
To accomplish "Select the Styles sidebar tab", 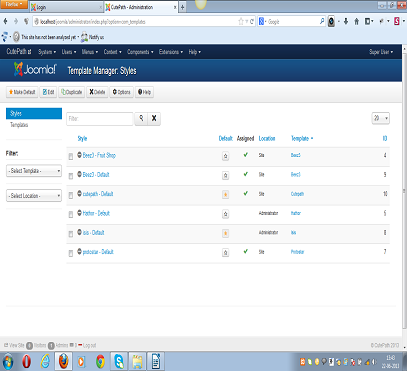I will coord(34,114).
